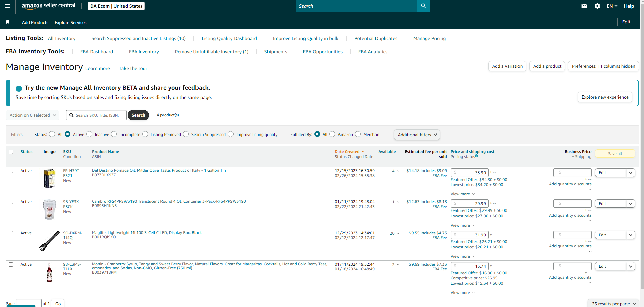Click Business Price field for Cambro row

tap(572, 204)
